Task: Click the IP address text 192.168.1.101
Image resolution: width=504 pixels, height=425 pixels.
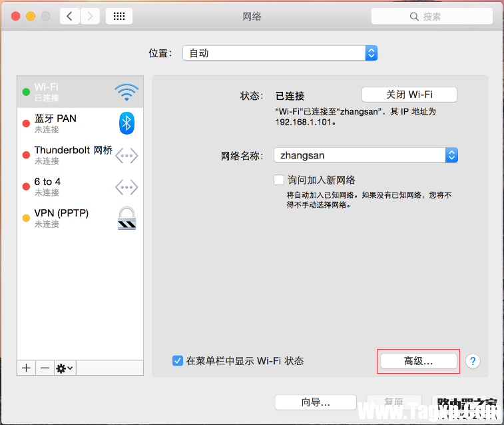Action: point(303,122)
